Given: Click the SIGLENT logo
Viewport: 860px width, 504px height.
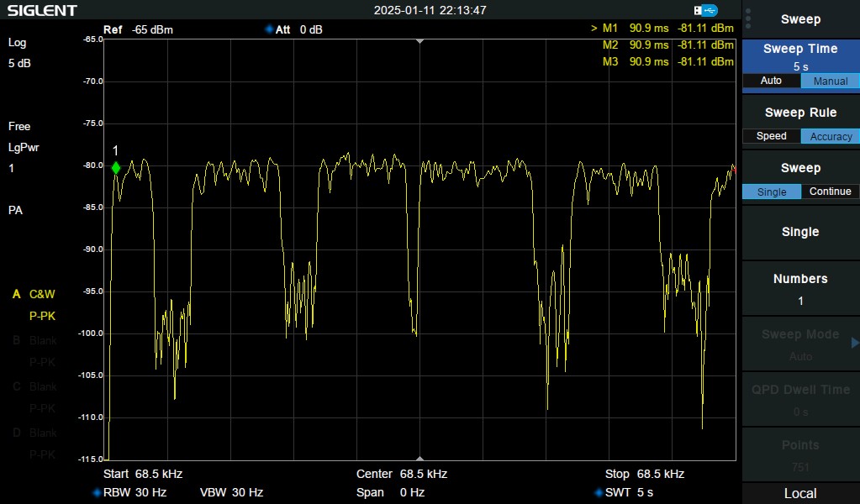Looking at the screenshot, I should coord(42,11).
